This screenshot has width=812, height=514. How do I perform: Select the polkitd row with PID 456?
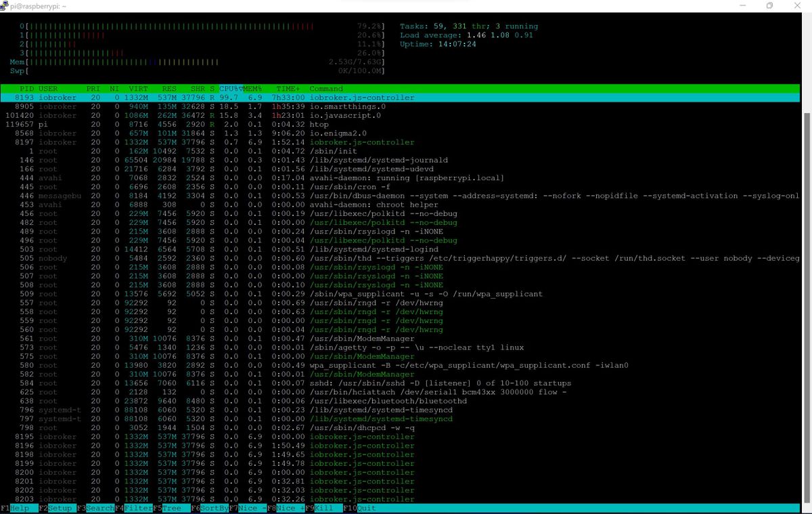400,213
